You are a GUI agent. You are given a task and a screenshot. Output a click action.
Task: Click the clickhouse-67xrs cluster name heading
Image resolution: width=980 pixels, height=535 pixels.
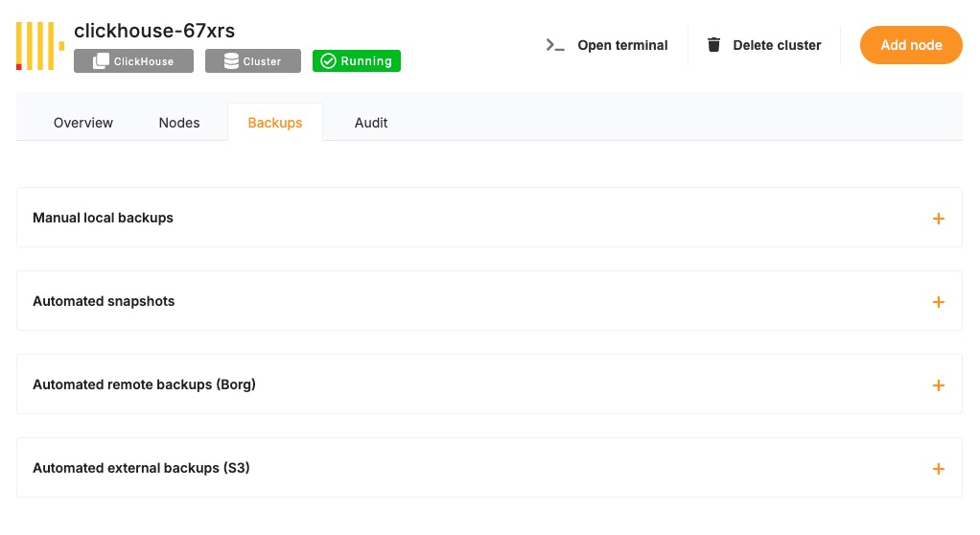(x=154, y=31)
